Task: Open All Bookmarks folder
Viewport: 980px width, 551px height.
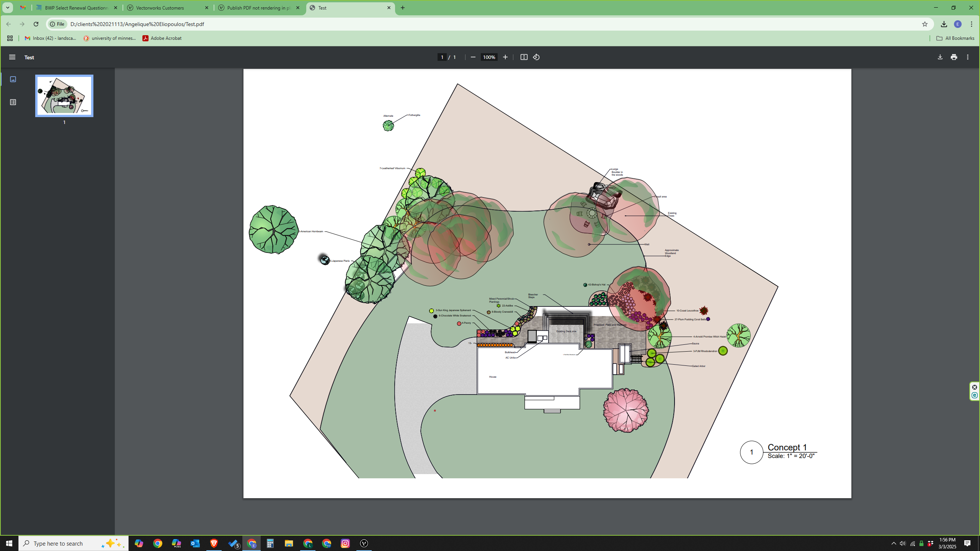Action: [x=955, y=38]
